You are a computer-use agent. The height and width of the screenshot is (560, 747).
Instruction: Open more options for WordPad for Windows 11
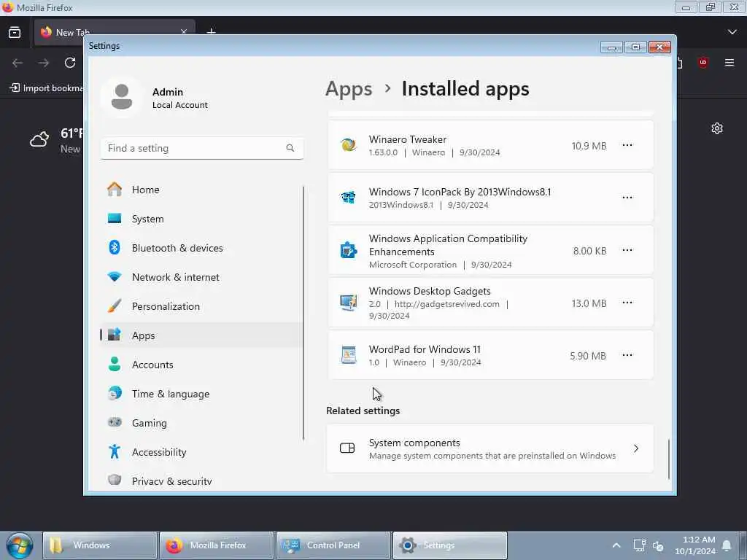pyautogui.click(x=627, y=355)
